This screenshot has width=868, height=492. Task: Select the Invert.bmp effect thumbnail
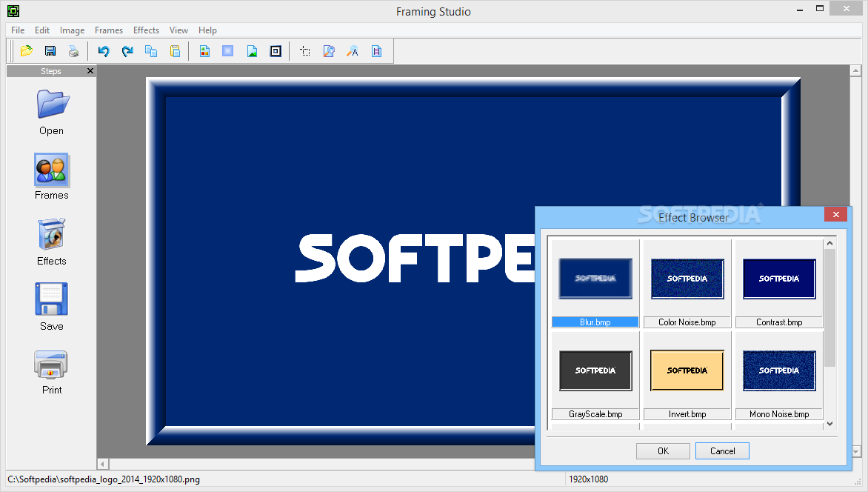(687, 370)
